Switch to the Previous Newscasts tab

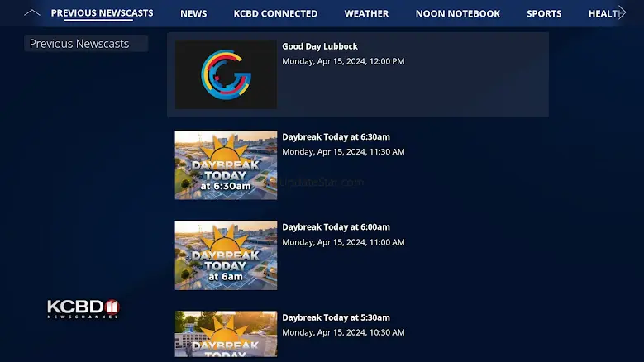click(x=102, y=13)
